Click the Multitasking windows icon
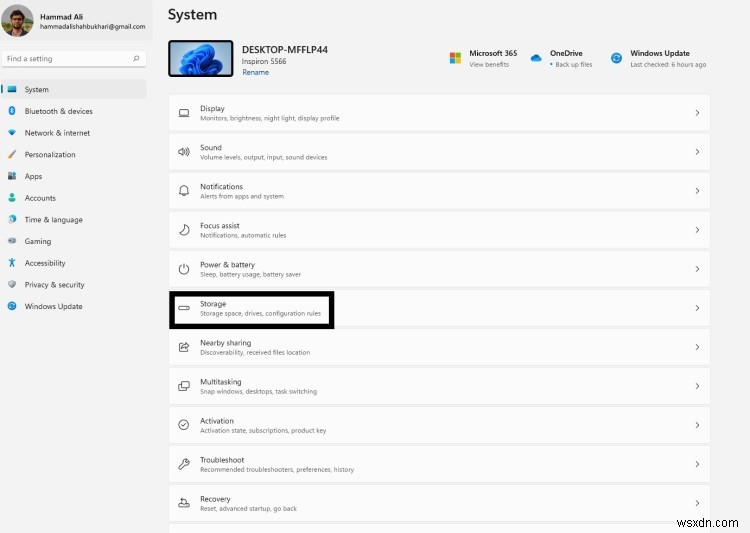The height and width of the screenshot is (533, 750). [x=184, y=386]
